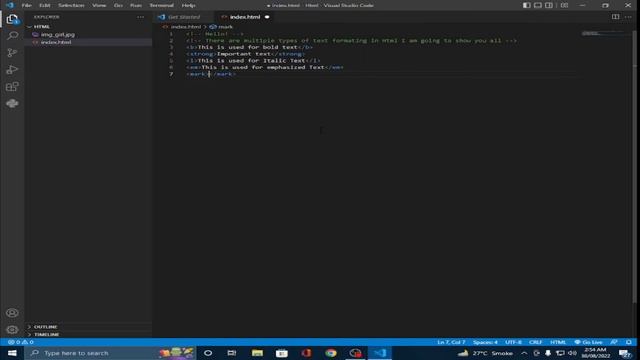Select the index.html editor tab
The width and height of the screenshot is (640, 360).
pyautogui.click(x=244, y=17)
